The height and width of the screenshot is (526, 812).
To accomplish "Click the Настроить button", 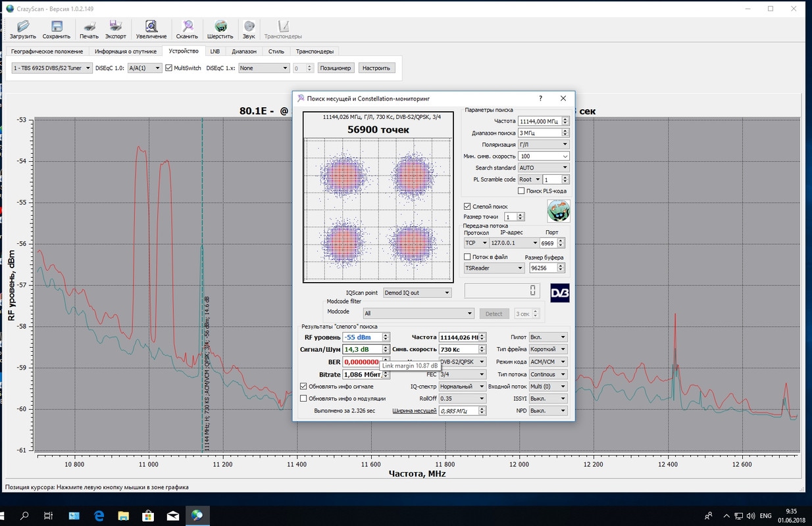I will coord(376,68).
